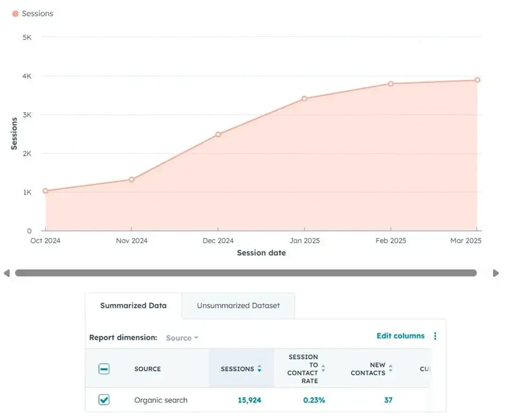Image resolution: width=508 pixels, height=420 pixels.
Task: Select the Dec 2024 data point marker
Action: (x=218, y=135)
